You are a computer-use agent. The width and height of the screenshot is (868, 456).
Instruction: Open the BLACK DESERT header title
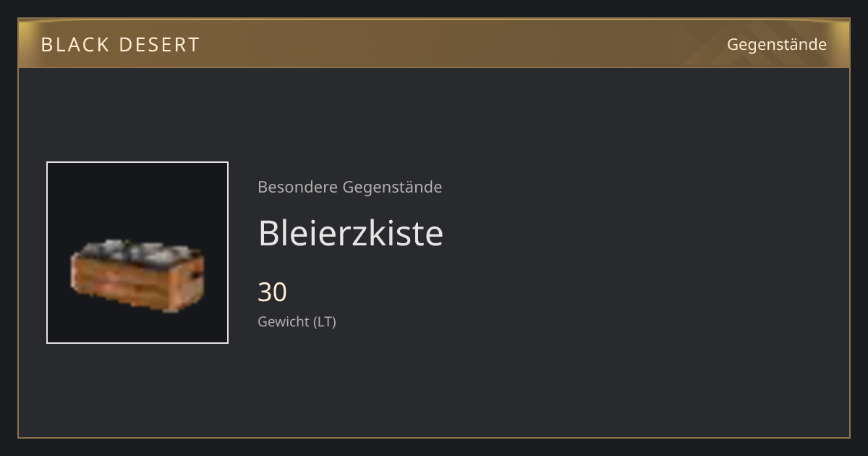[x=120, y=44]
